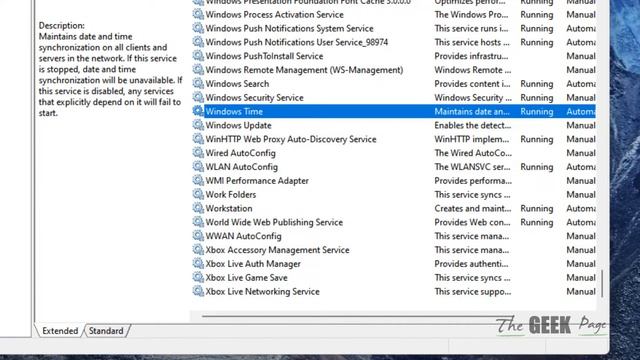Select the Windows Update service name
The image size is (640, 360).
point(238,125)
